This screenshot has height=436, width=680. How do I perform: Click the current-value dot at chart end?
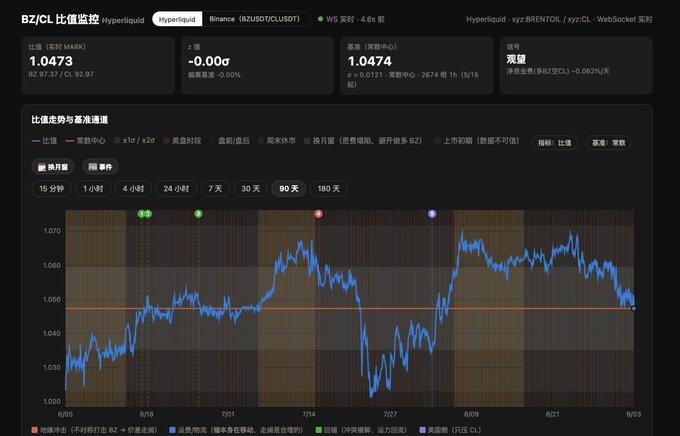click(634, 308)
